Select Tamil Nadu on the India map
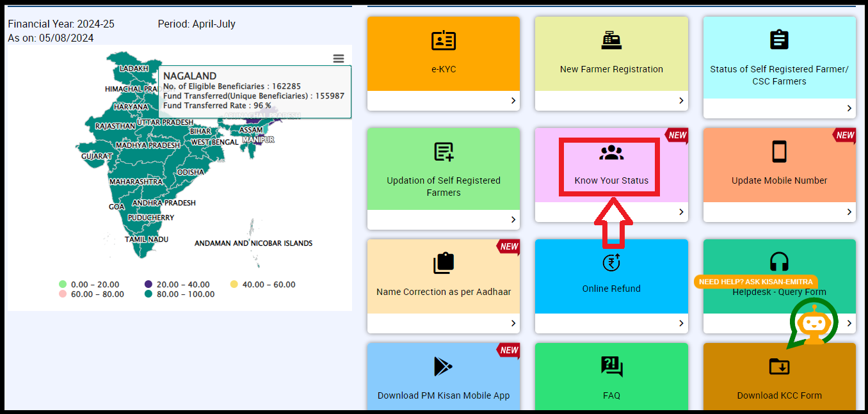This screenshot has width=868, height=414. point(147,239)
